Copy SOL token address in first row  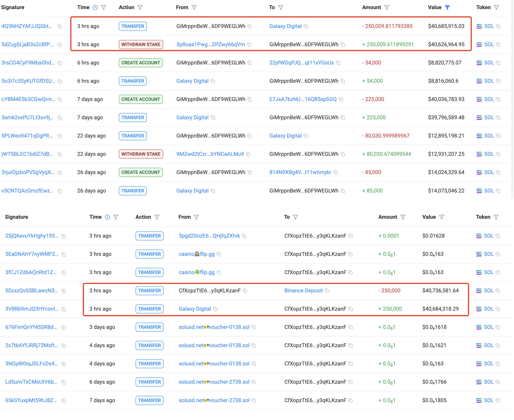pyautogui.click(x=498, y=26)
